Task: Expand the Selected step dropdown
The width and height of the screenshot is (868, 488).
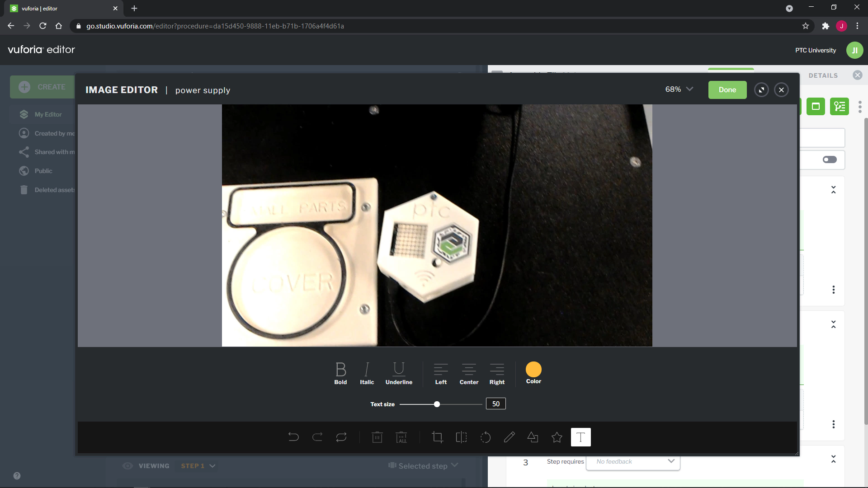Action: coord(423,466)
